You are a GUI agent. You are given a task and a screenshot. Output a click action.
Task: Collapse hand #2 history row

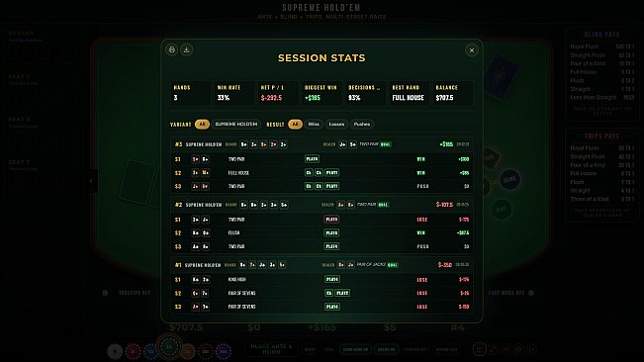click(x=322, y=205)
